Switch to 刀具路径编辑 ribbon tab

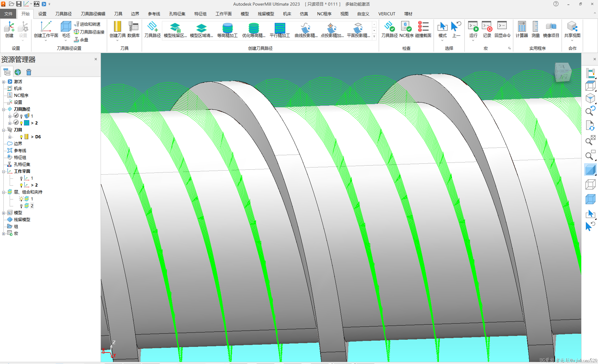[x=93, y=14]
